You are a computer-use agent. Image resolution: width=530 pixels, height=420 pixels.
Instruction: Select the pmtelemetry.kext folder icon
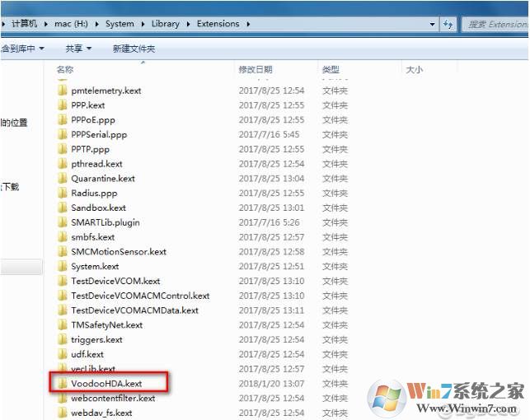pyautogui.click(x=63, y=91)
